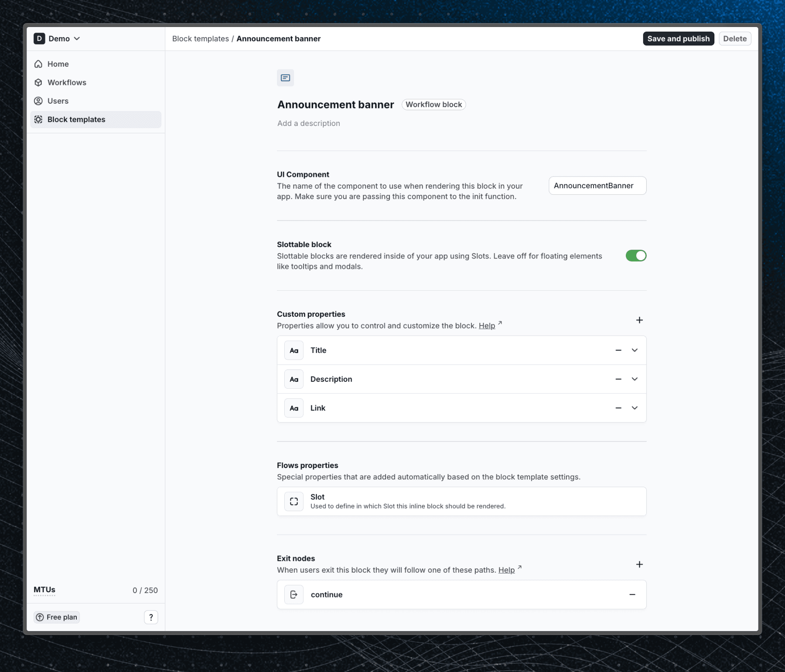Click the Workflow block badge
The width and height of the screenshot is (785, 672).
433,105
